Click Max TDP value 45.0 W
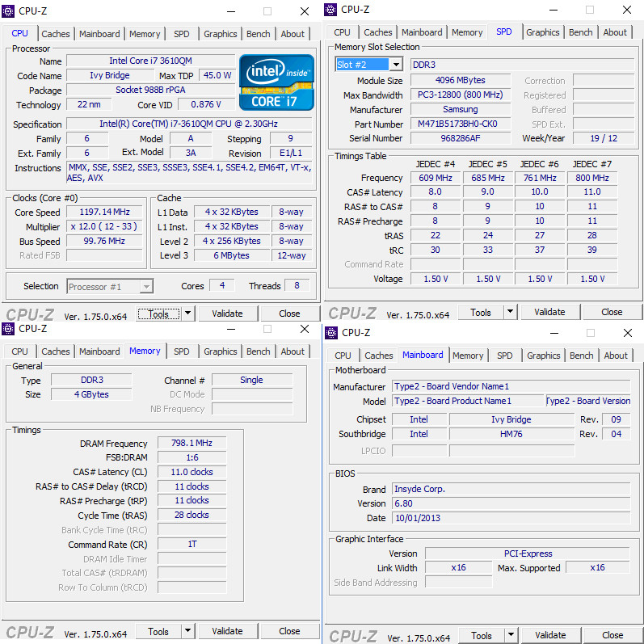The width and height of the screenshot is (644, 644). click(217, 76)
